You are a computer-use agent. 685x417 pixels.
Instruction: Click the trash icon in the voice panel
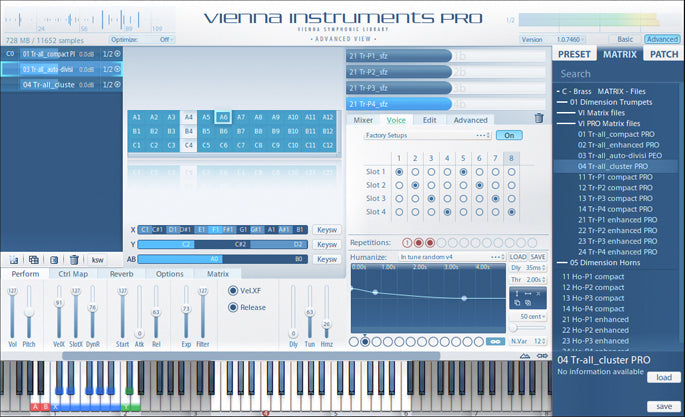pos(539,118)
